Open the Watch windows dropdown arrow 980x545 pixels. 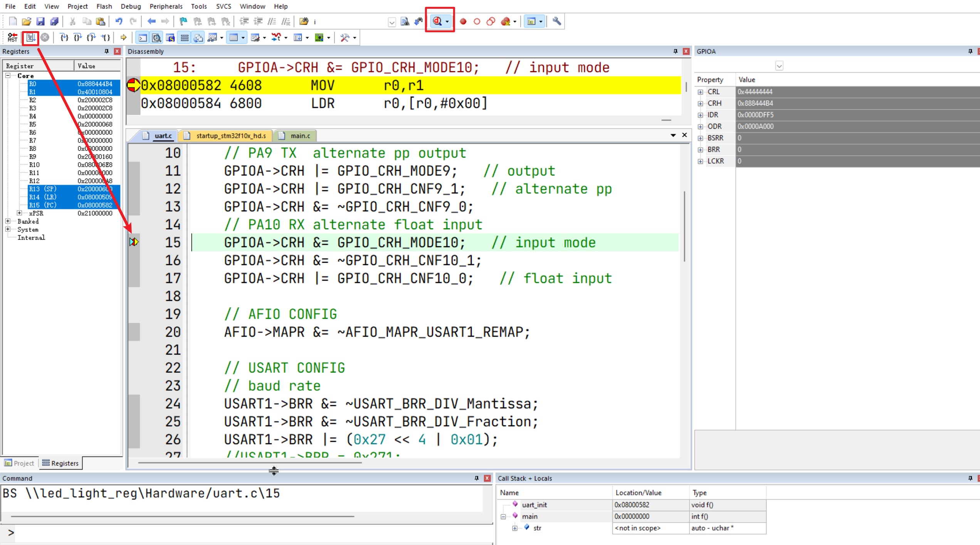click(222, 37)
